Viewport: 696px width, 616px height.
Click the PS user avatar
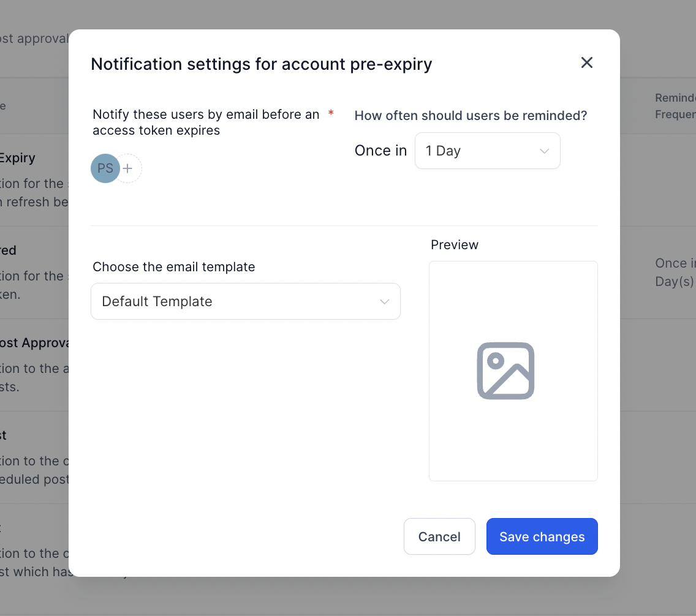(105, 168)
